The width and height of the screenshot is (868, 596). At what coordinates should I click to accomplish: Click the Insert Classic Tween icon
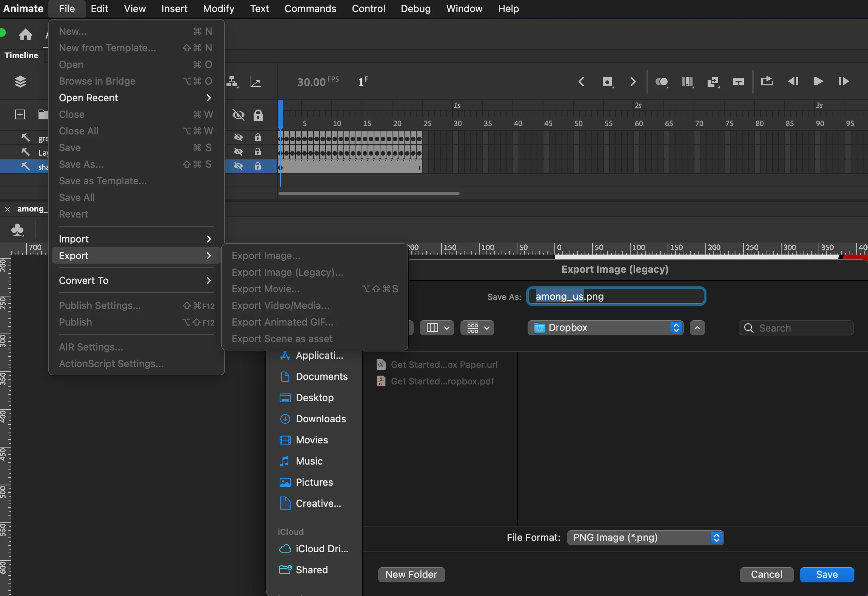[713, 82]
